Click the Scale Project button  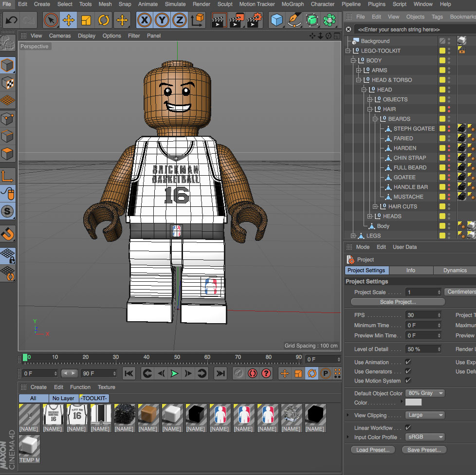pyautogui.click(x=397, y=302)
